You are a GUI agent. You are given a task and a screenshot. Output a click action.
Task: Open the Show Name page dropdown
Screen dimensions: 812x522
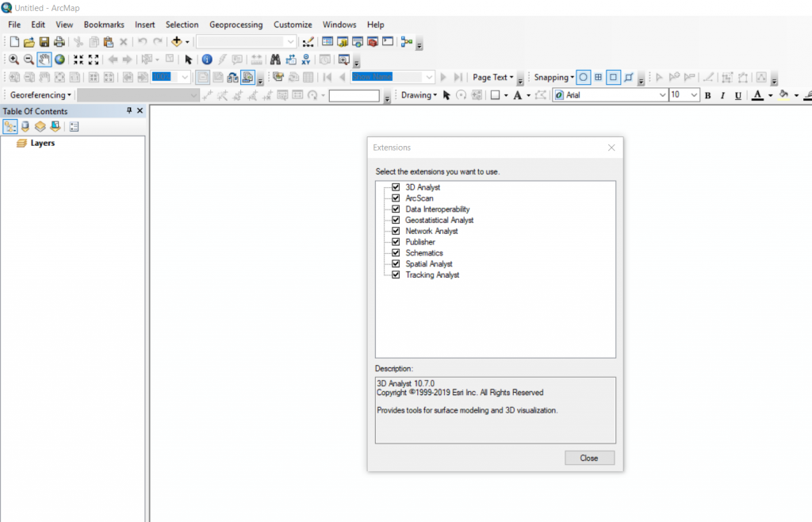(x=429, y=77)
